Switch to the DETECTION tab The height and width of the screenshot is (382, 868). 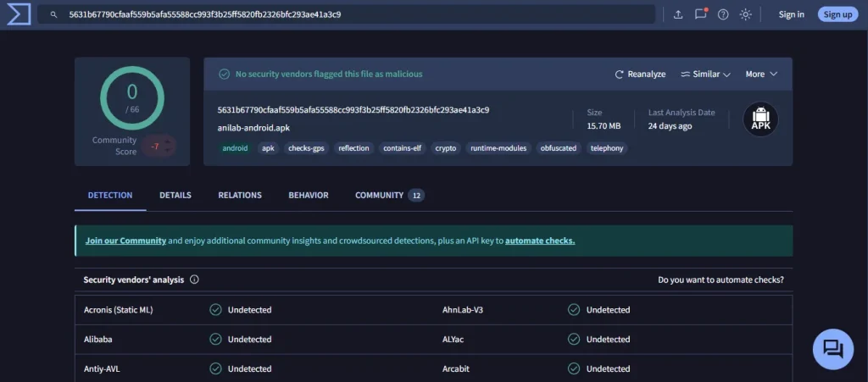[x=110, y=195]
